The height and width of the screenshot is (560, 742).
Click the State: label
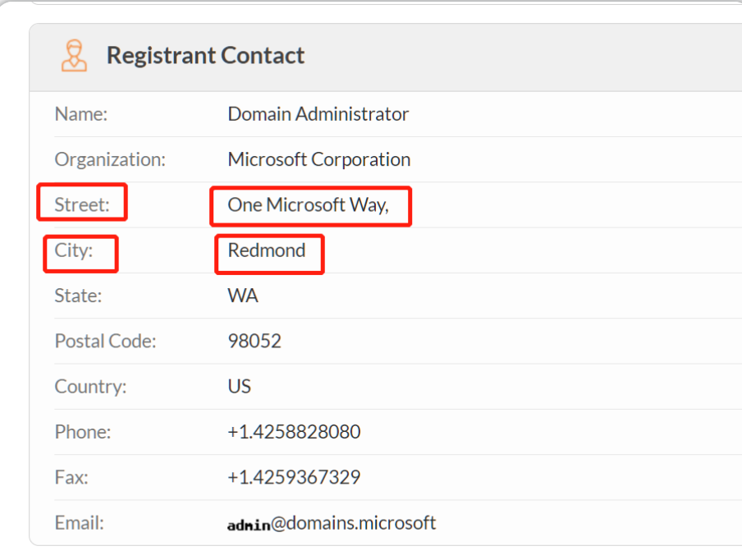point(78,296)
